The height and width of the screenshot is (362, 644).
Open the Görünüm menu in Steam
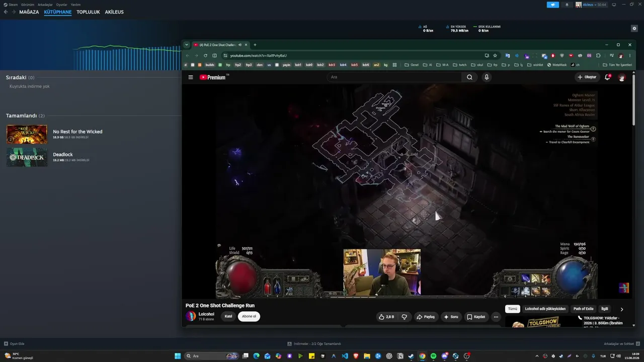pos(28,5)
